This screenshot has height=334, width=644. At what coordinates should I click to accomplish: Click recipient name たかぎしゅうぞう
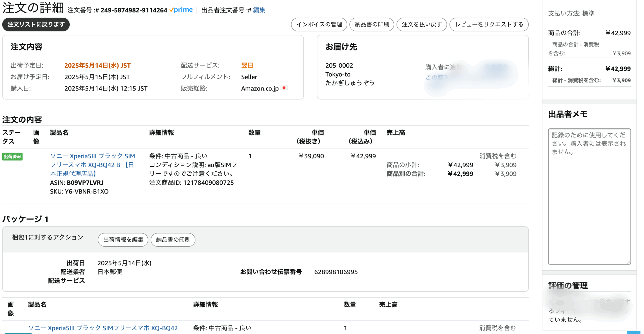350,83
